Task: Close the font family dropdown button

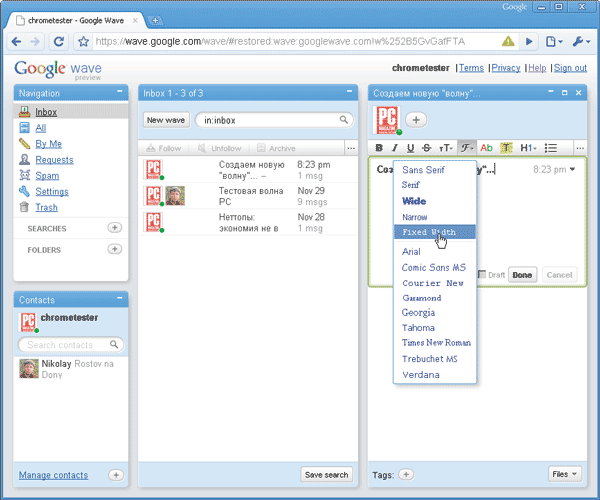Action: click(x=467, y=148)
